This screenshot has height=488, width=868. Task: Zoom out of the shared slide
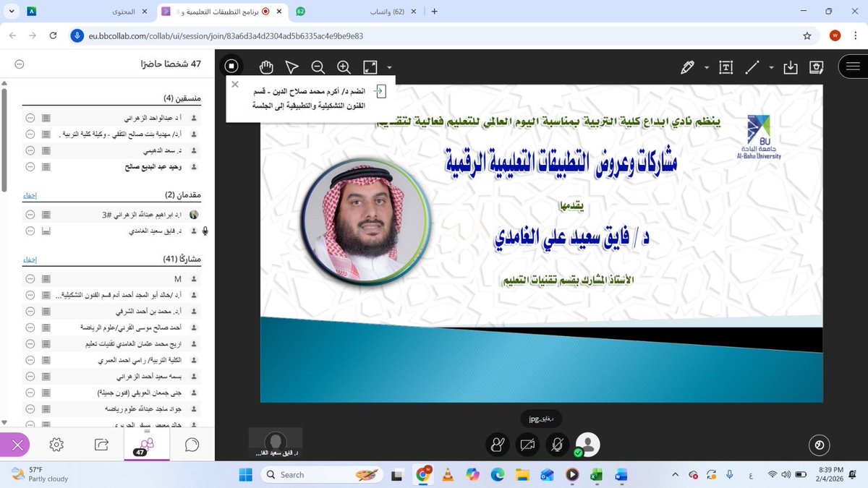coord(318,67)
